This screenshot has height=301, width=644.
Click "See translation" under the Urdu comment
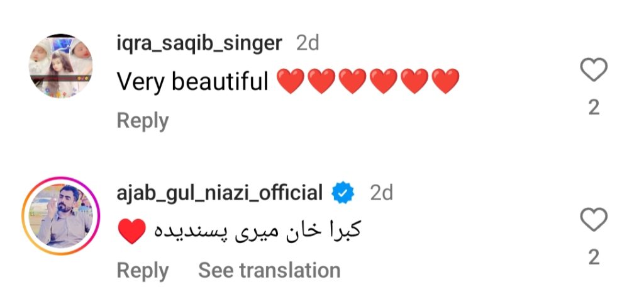pyautogui.click(x=269, y=270)
